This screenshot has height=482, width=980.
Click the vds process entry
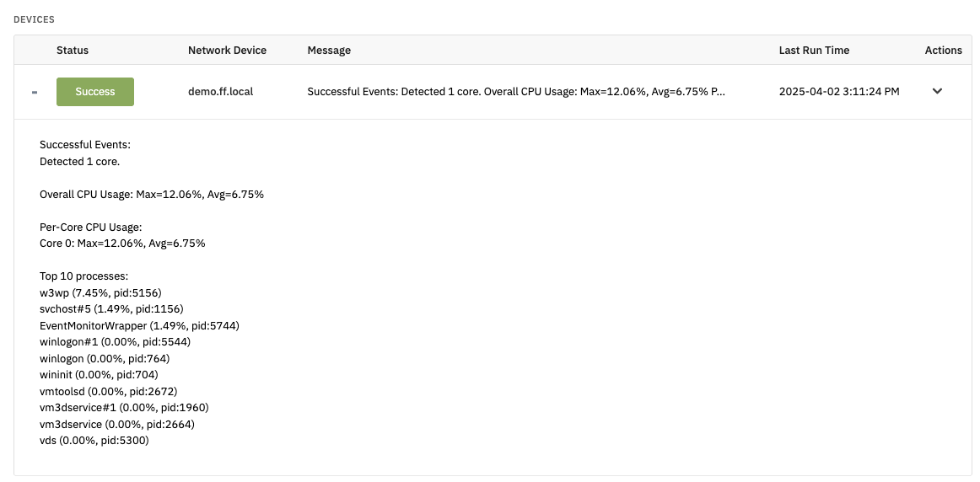pos(94,440)
